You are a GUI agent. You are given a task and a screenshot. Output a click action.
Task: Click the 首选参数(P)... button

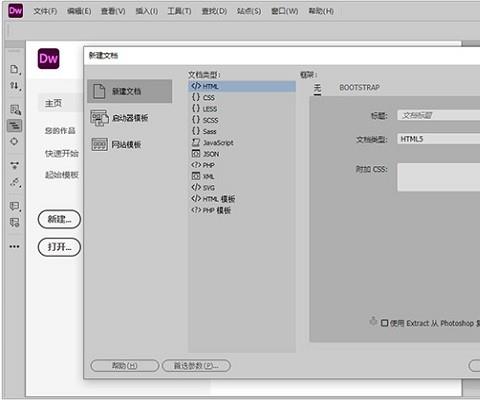[196, 366]
